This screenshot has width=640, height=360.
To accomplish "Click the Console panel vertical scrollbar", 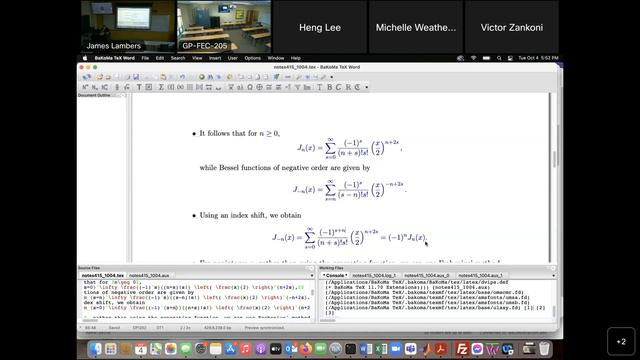I will coord(554,311).
